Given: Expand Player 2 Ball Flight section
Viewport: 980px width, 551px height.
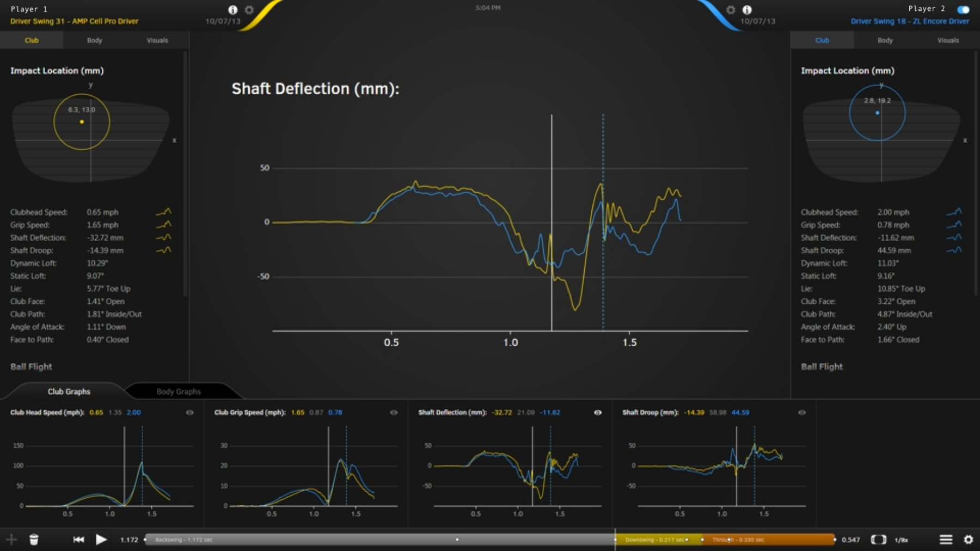Looking at the screenshot, I should [x=822, y=367].
